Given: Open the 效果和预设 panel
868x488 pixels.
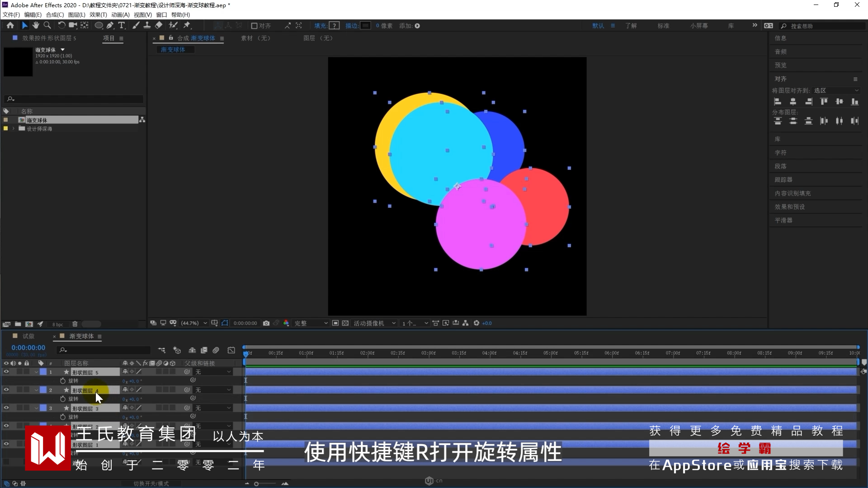Looking at the screenshot, I should point(789,207).
